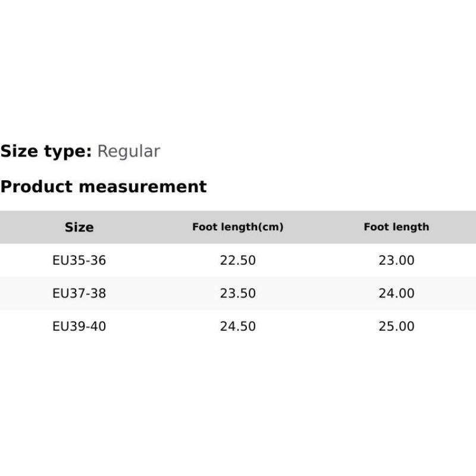Click the 24.50 foot length value

(238, 327)
